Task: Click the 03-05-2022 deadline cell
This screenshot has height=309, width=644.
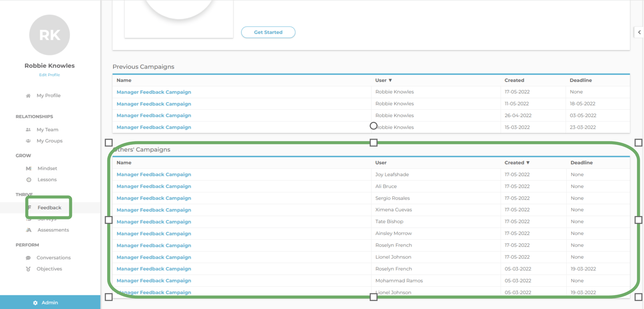Action: 583,115
